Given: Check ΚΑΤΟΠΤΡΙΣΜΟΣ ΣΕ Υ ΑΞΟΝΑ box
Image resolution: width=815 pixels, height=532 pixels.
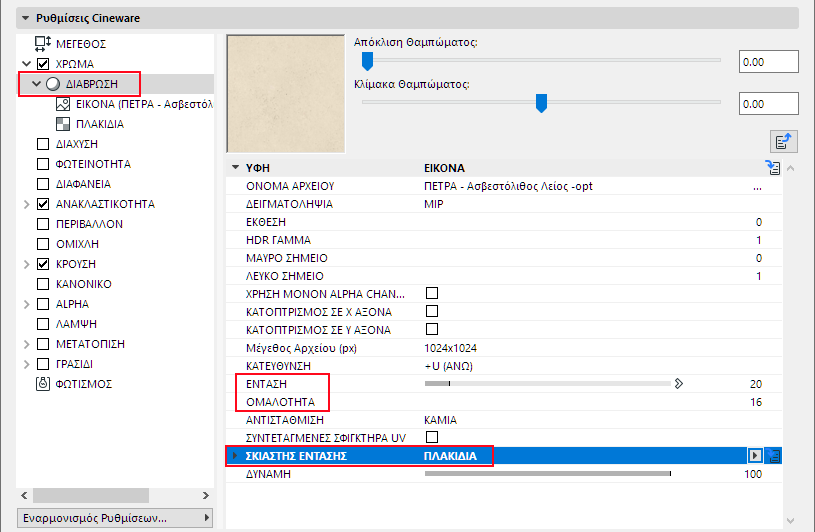Looking at the screenshot, I should click(x=432, y=329).
